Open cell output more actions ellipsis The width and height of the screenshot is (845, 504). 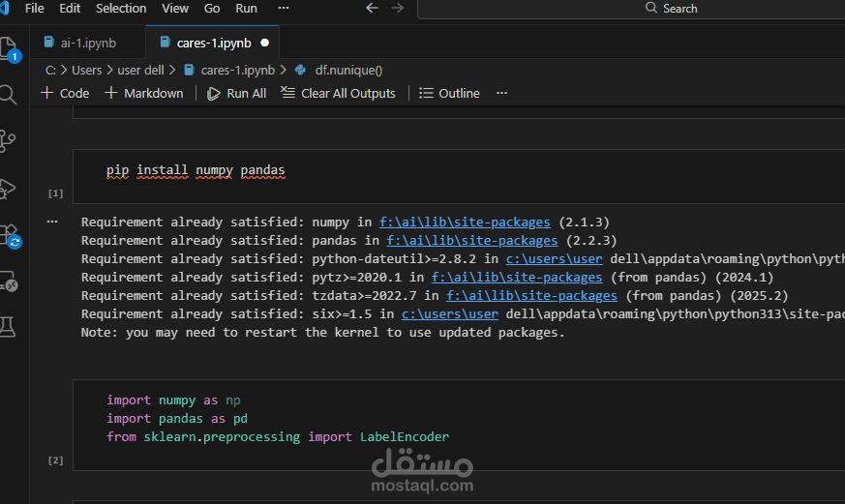point(52,222)
